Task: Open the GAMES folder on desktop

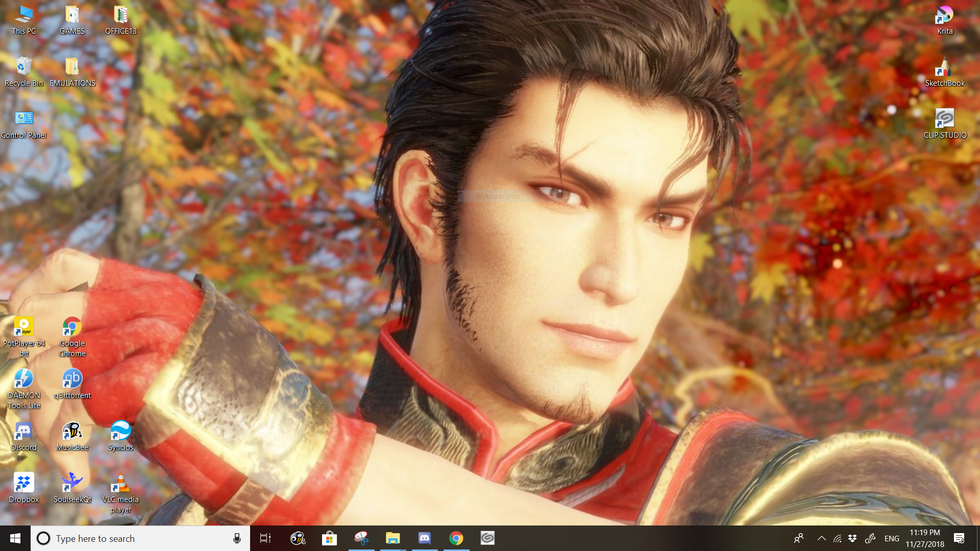Action: click(72, 20)
